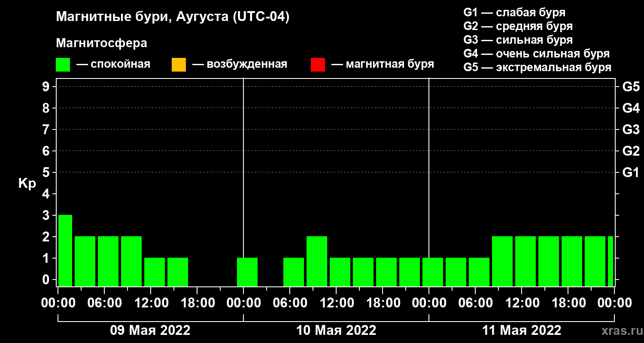This screenshot has height=343, width=644.
Task: Click the Kp axis value '2'
Action: [47, 237]
